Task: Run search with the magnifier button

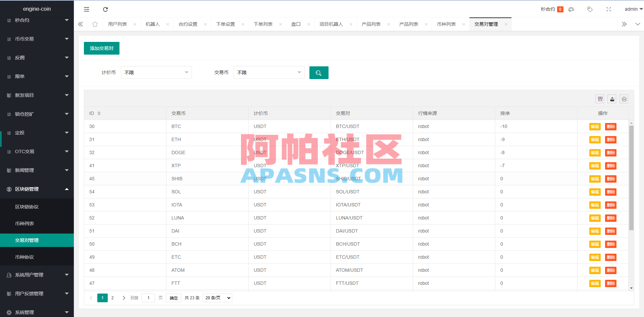Action: click(x=318, y=72)
